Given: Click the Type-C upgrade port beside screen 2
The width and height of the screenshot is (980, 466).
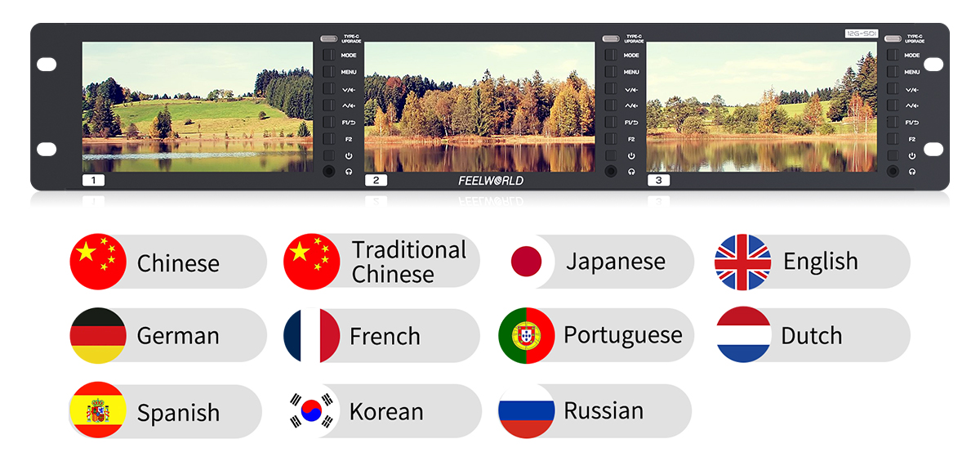Looking at the screenshot, I should pyautogui.click(x=610, y=38).
